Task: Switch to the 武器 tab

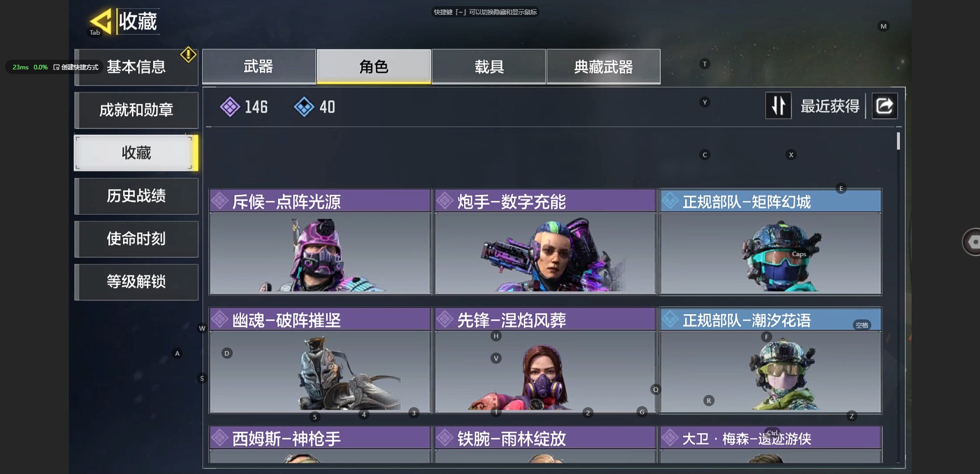Action: click(x=259, y=66)
